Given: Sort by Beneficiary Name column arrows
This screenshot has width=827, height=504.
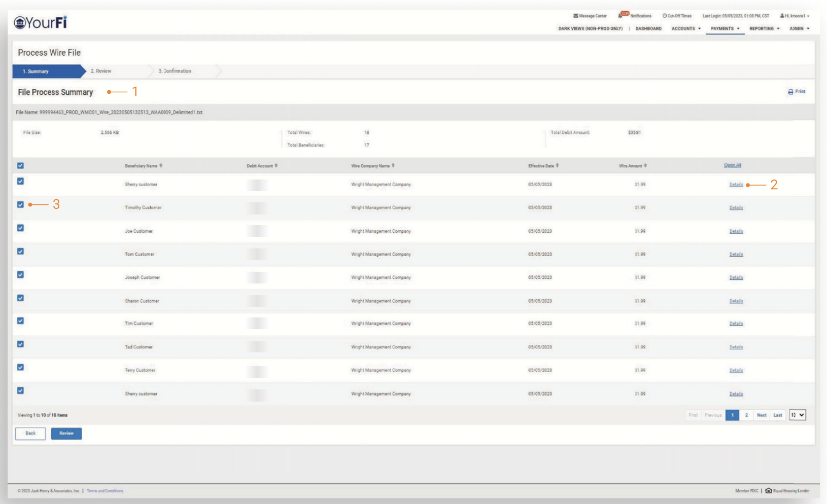Looking at the screenshot, I should [x=161, y=165].
